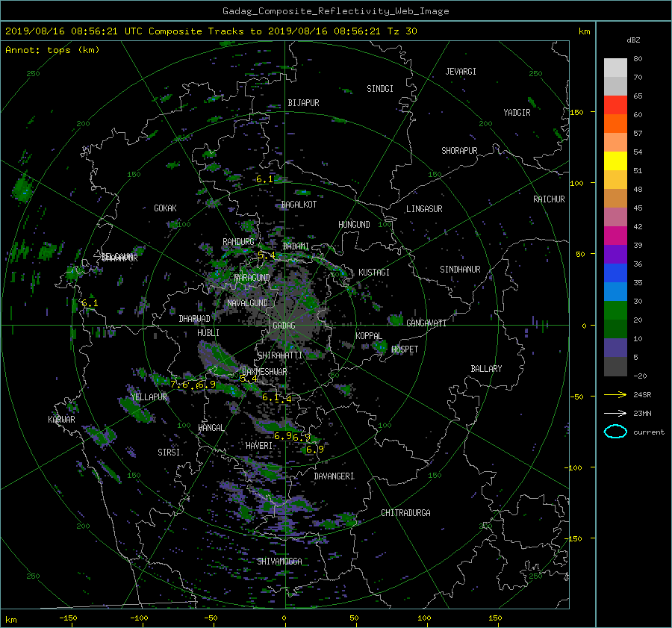Click the 6.1 top value near Bagalkot
The width and height of the screenshot is (672, 628).
coord(264,179)
